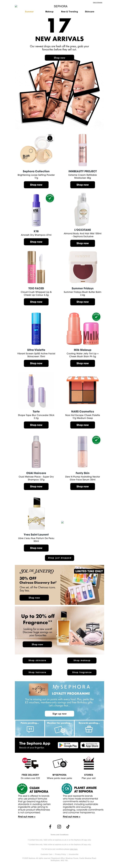
Task: Shop now for K18 Airwash Shampoo
Action: [x=36, y=242]
